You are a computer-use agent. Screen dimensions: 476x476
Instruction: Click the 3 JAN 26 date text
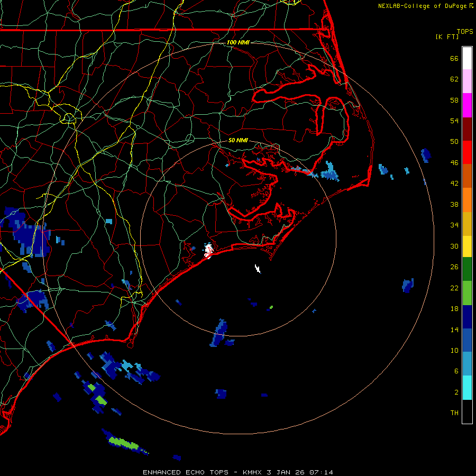click(286, 472)
